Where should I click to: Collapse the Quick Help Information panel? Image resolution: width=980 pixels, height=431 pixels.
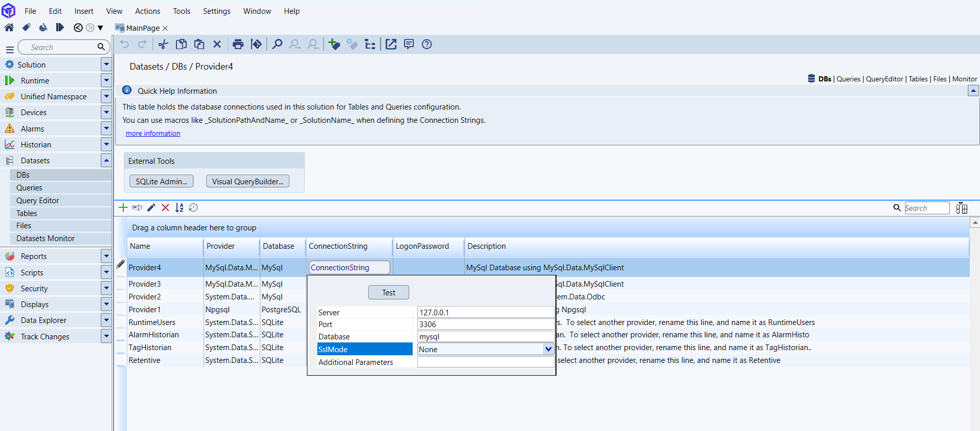(x=973, y=91)
